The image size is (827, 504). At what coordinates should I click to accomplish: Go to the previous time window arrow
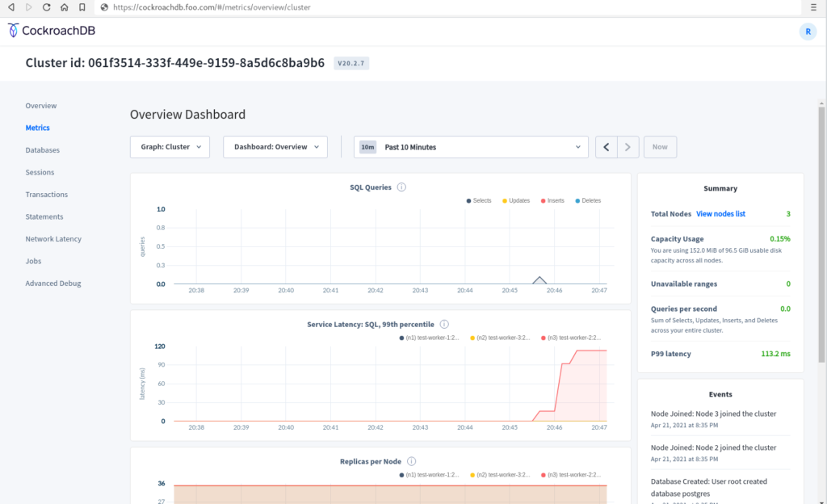pyautogui.click(x=607, y=147)
